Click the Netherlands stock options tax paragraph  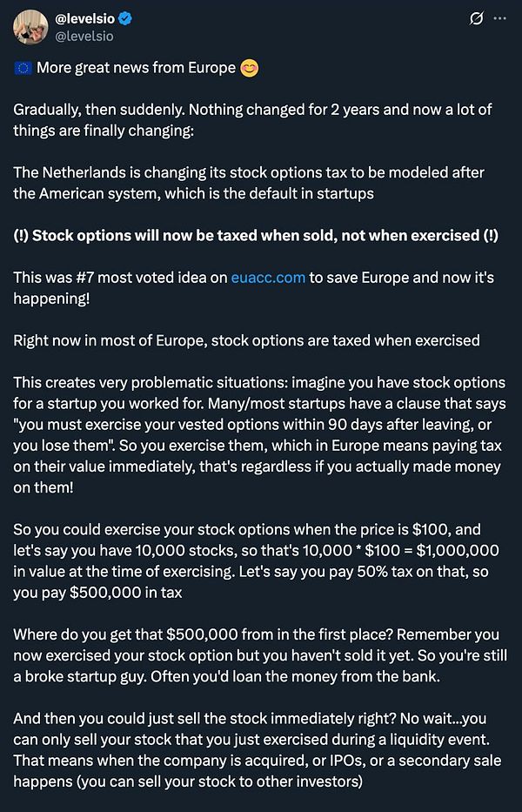point(248,183)
